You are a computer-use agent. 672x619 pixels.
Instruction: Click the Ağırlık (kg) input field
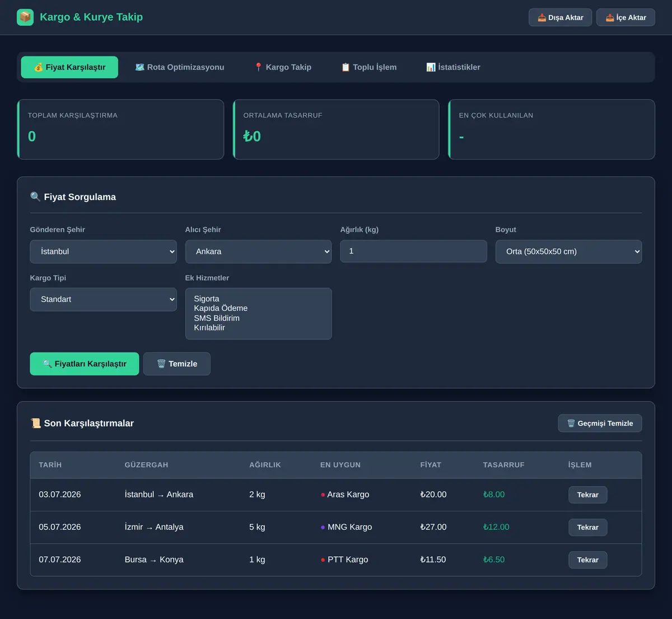413,252
